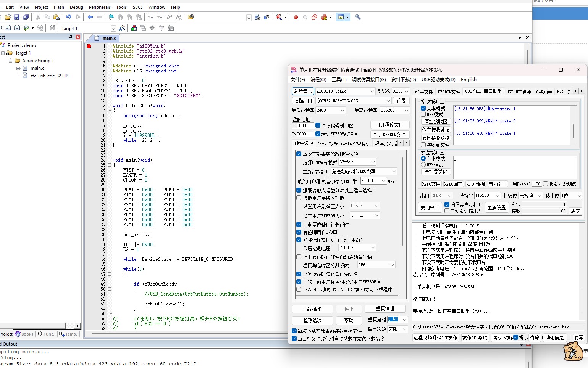This screenshot has width=588, height=368.
Task: Click the Kill All Breakpoints icon
Action: pyautogui.click(x=324, y=17)
